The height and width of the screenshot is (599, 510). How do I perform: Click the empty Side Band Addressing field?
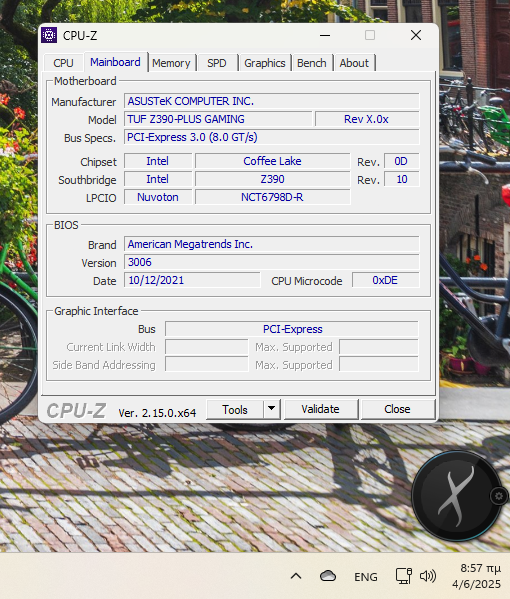(207, 365)
